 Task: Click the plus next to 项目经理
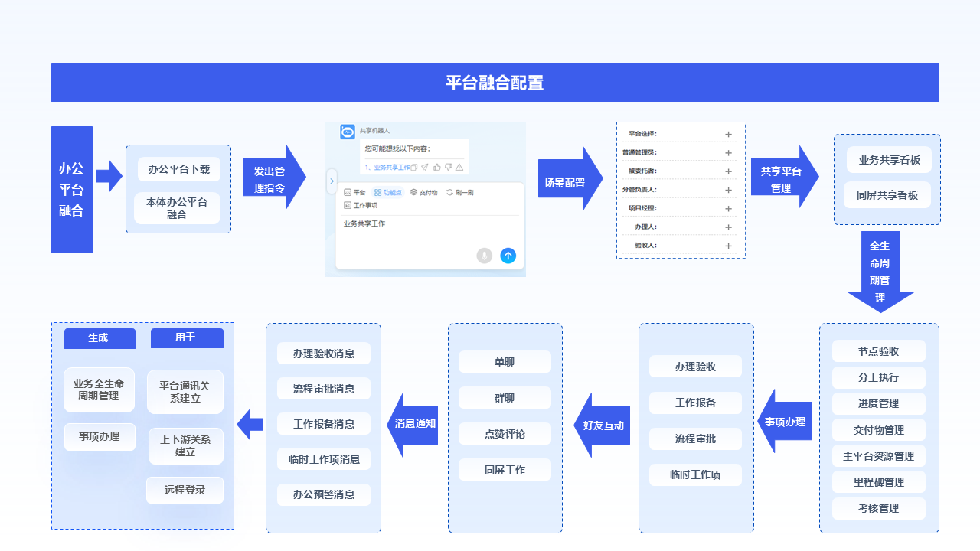(x=728, y=209)
